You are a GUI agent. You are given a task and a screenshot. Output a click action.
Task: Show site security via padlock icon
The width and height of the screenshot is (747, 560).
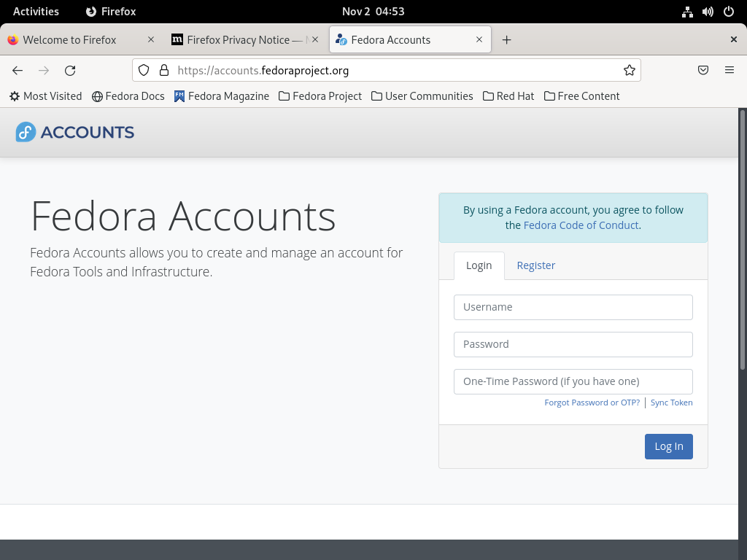(x=164, y=71)
